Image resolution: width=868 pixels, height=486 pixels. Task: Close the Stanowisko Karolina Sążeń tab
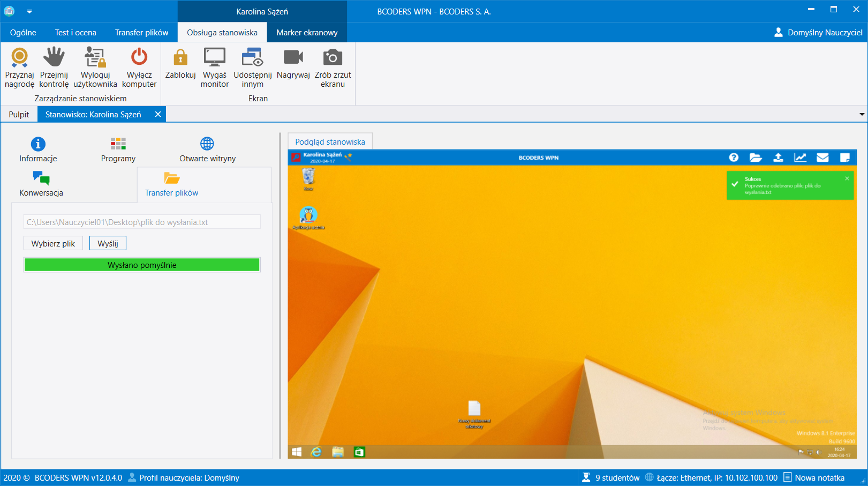pyautogui.click(x=158, y=114)
